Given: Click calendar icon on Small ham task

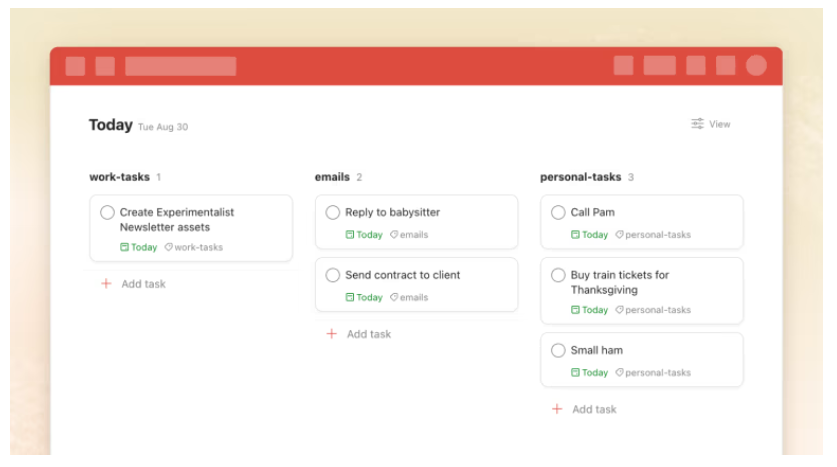Looking at the screenshot, I should 575,372.
